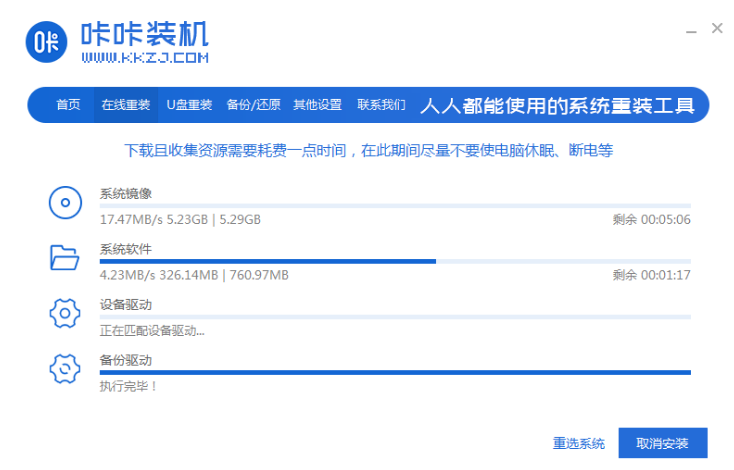This screenshot has width=734, height=470.
Task: Click the 设备驱动 gear icon
Action: [64, 313]
